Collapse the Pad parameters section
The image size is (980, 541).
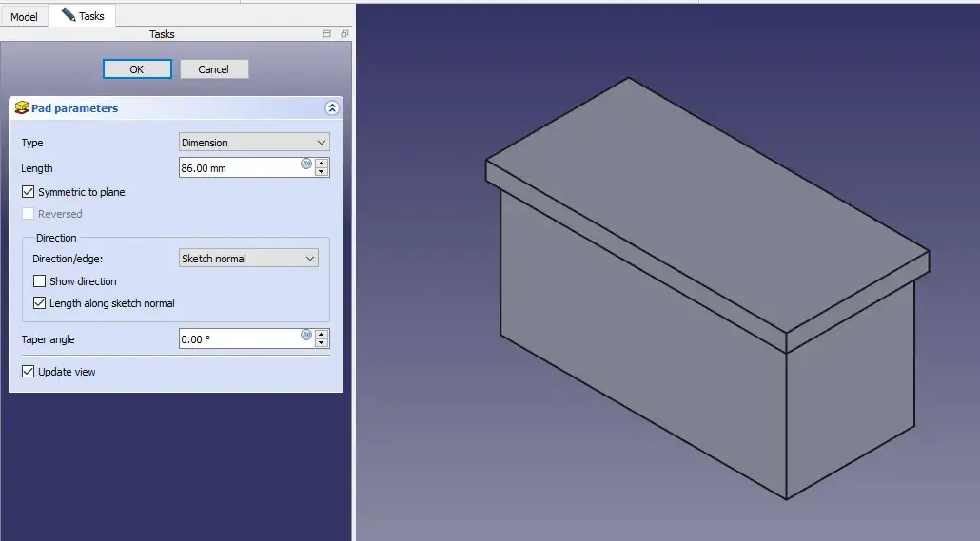[x=332, y=108]
